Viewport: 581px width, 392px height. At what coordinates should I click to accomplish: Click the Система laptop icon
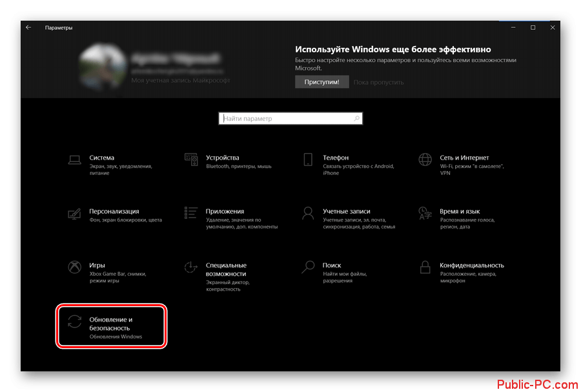click(74, 160)
